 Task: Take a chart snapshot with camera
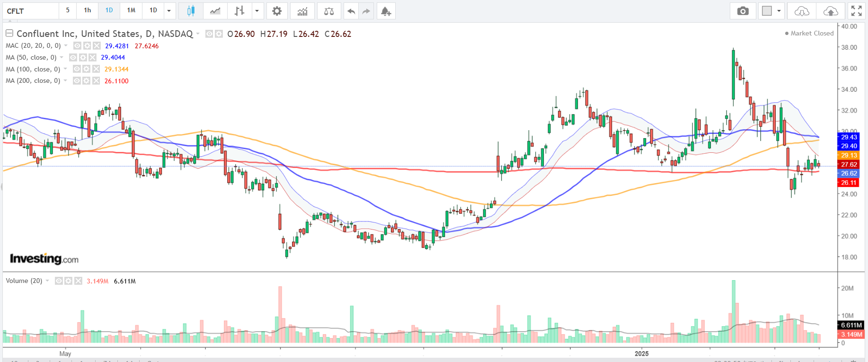[x=743, y=11]
